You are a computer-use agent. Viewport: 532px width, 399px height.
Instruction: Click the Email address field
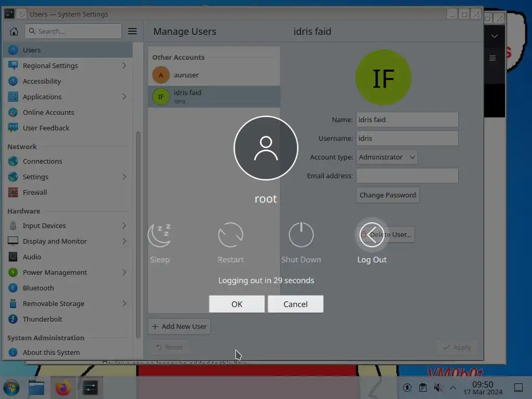pos(407,176)
